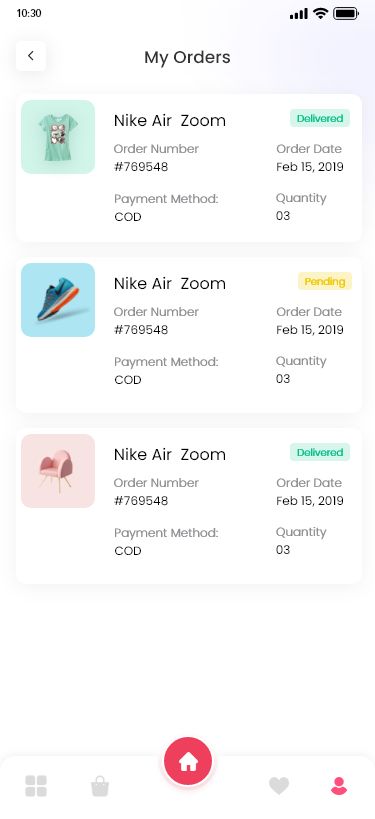This screenshot has width=375, height=819.
Task: Open the first Nike Air Zoom order title
Action: point(170,121)
